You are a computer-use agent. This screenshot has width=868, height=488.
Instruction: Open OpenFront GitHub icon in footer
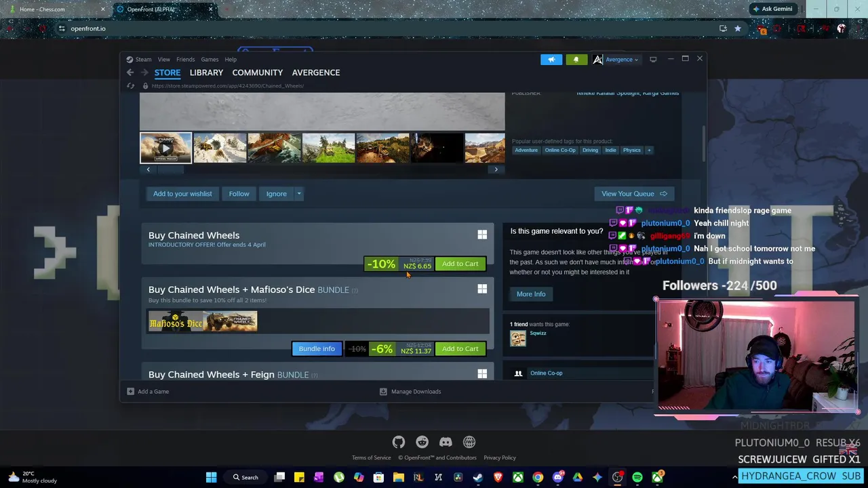399,443
